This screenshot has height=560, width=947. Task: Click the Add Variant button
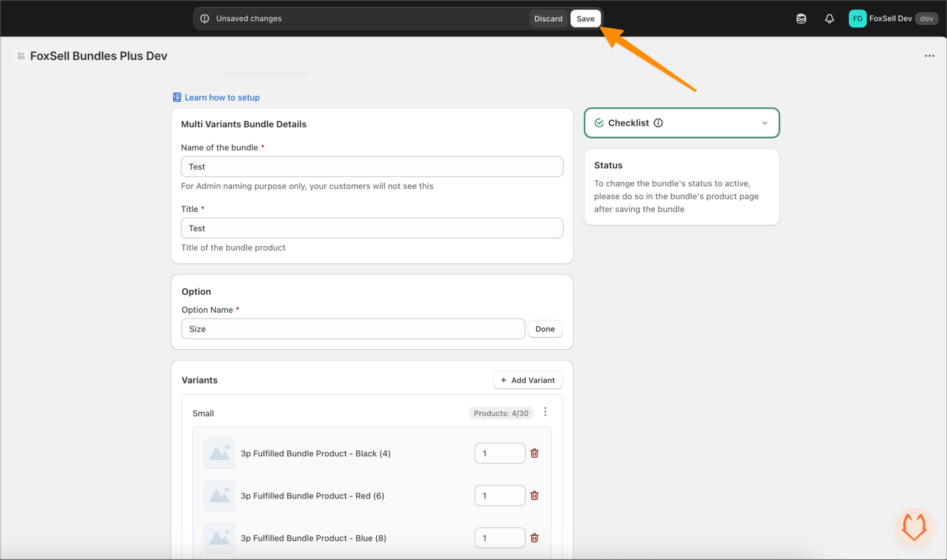pyautogui.click(x=528, y=380)
